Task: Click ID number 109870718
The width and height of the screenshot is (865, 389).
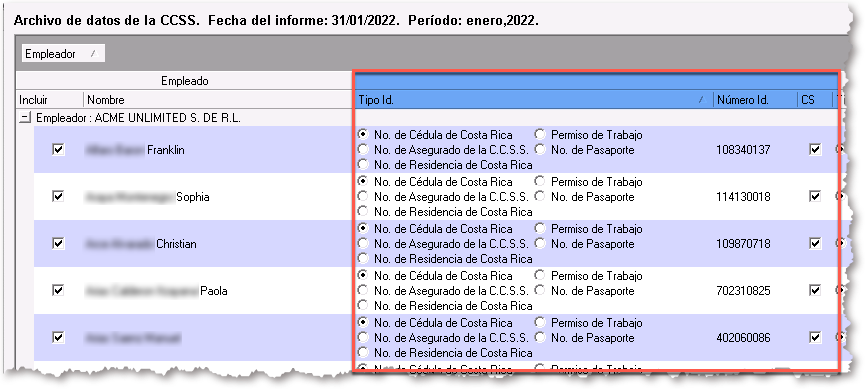Action: (x=743, y=243)
